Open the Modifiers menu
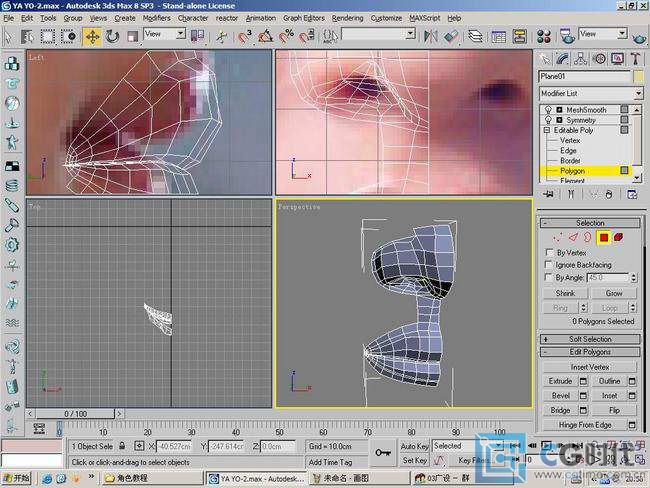Image resolution: width=650 pixels, height=488 pixels. [x=156, y=18]
